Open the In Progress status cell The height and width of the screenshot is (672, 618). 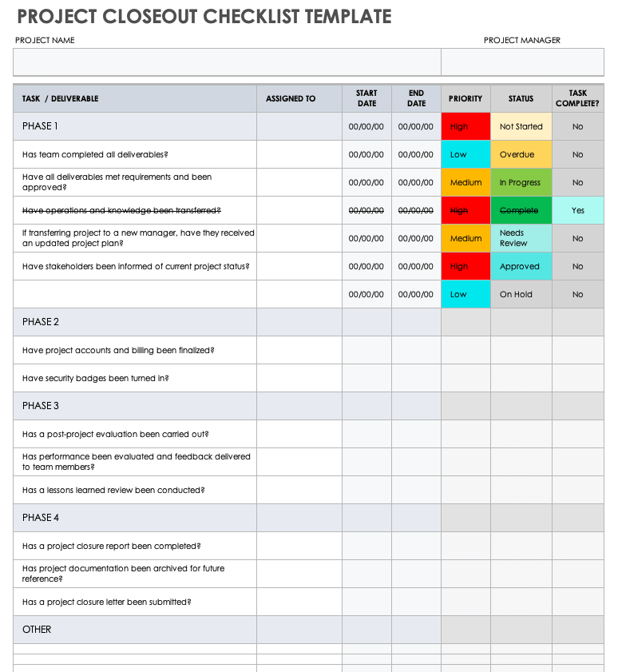tap(521, 182)
